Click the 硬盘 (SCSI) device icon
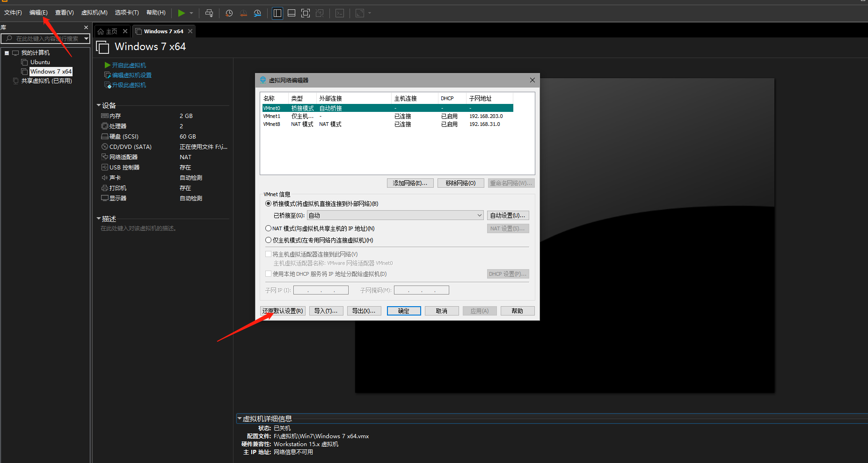 [105, 136]
